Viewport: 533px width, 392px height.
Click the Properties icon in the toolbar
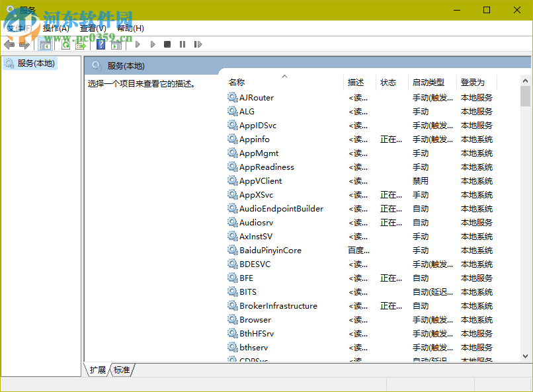(x=116, y=44)
